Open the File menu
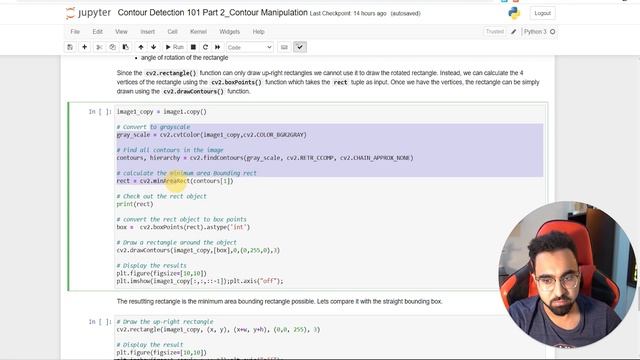 coord(75,31)
